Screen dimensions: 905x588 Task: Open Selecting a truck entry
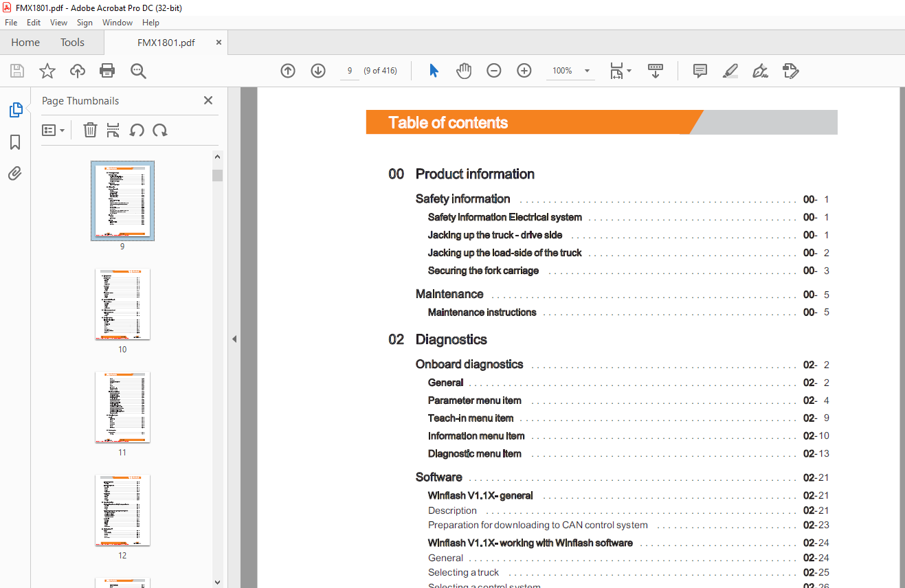(464, 572)
